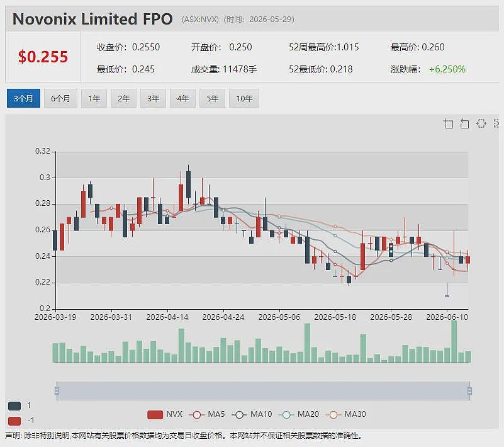Viewport: 504px width, 447px height.
Task: Click the 2026-04-14 axis label
Action: 167,317
